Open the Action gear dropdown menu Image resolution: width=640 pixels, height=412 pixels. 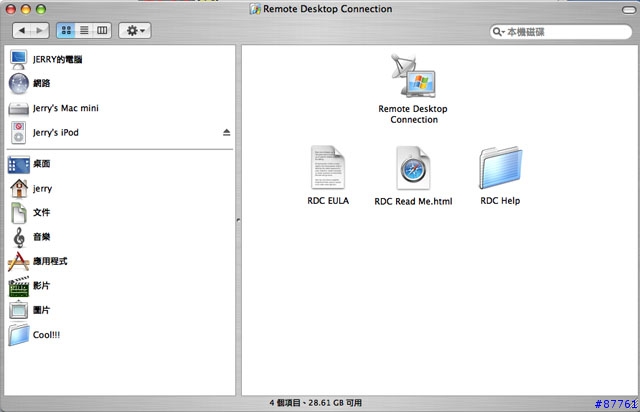(135, 30)
